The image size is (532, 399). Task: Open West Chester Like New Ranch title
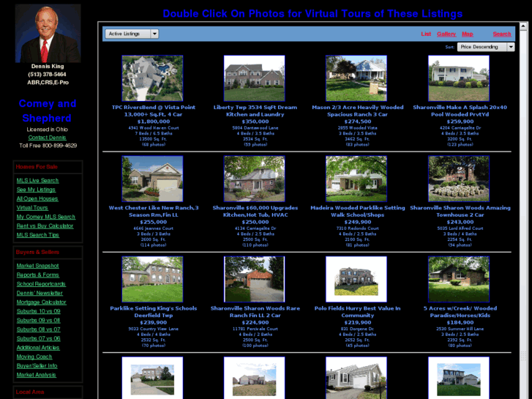tap(154, 212)
